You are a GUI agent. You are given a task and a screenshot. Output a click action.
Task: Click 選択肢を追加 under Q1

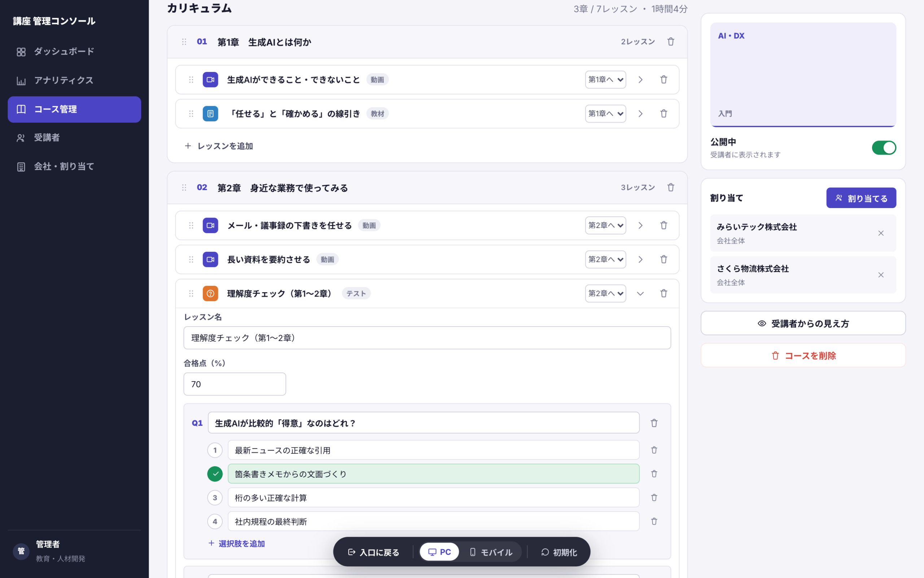[237, 543]
